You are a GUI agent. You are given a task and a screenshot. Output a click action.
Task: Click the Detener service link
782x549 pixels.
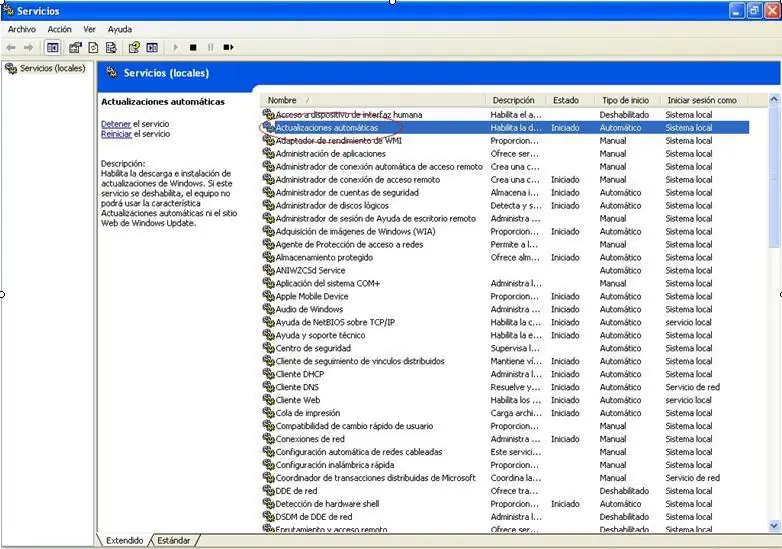[116, 124]
